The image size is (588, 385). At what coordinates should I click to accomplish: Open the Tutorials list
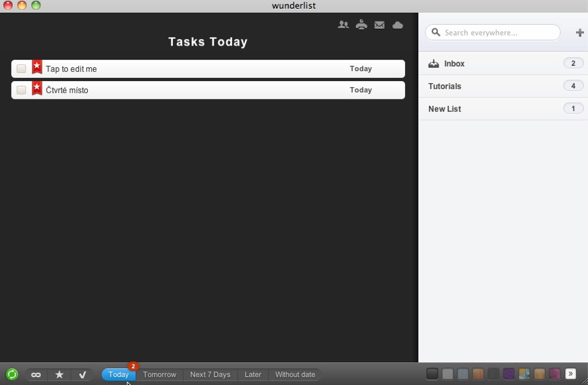pos(504,87)
